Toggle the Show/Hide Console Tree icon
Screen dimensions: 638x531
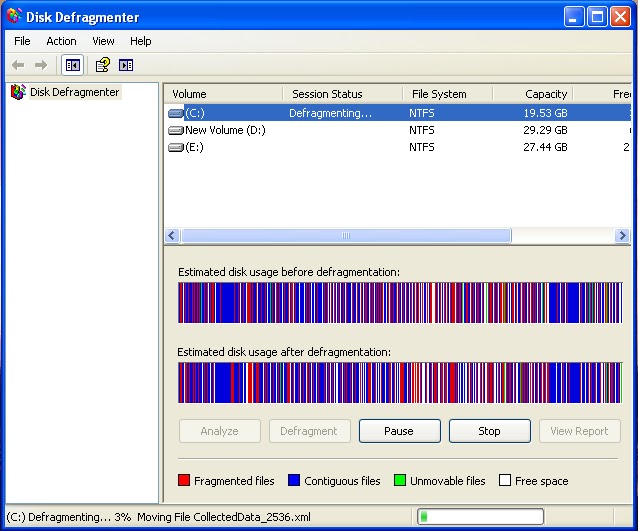[72, 65]
